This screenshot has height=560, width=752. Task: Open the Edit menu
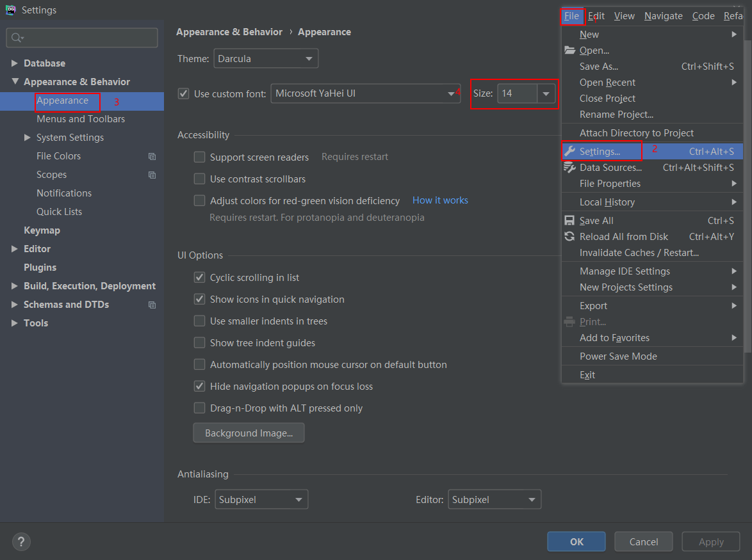(x=596, y=16)
